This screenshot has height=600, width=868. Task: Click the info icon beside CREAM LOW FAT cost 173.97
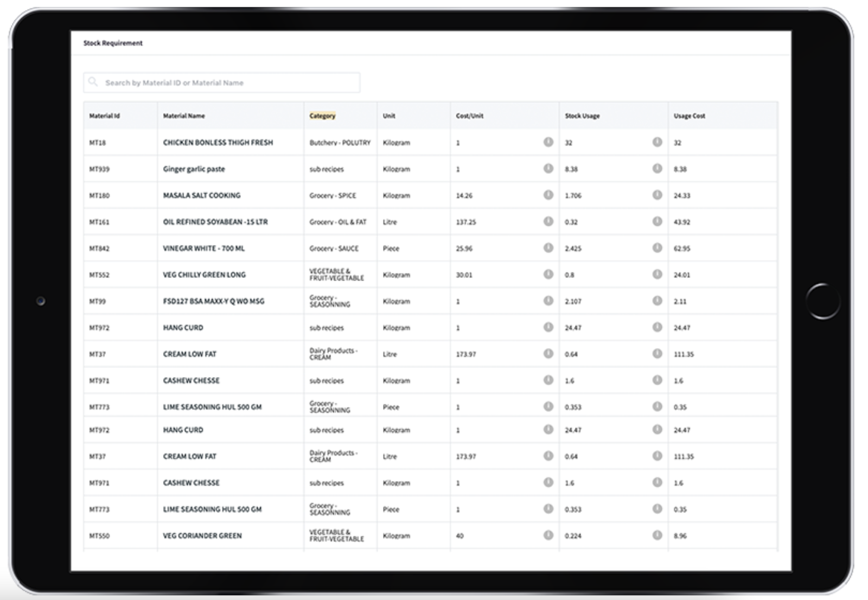[547, 354]
